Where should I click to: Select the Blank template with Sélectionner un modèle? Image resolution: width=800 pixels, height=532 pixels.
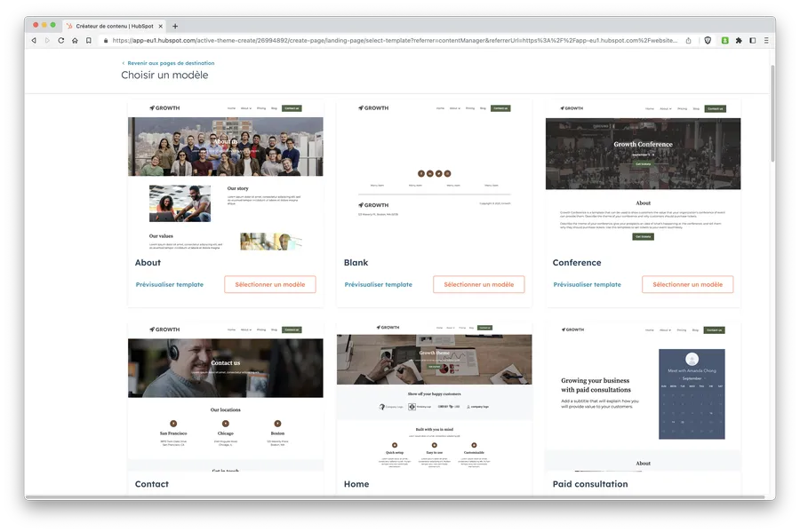478,284
